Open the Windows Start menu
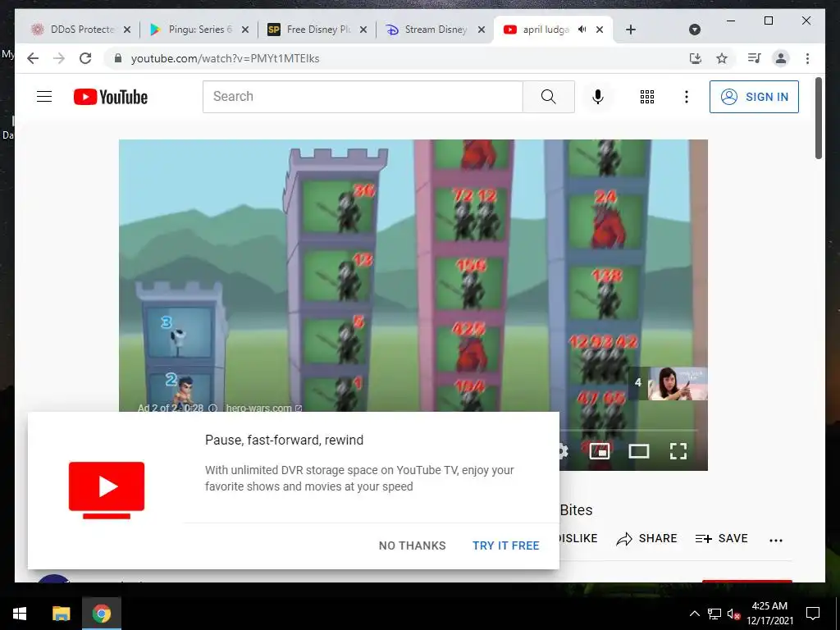The width and height of the screenshot is (840, 630). pyautogui.click(x=20, y=614)
